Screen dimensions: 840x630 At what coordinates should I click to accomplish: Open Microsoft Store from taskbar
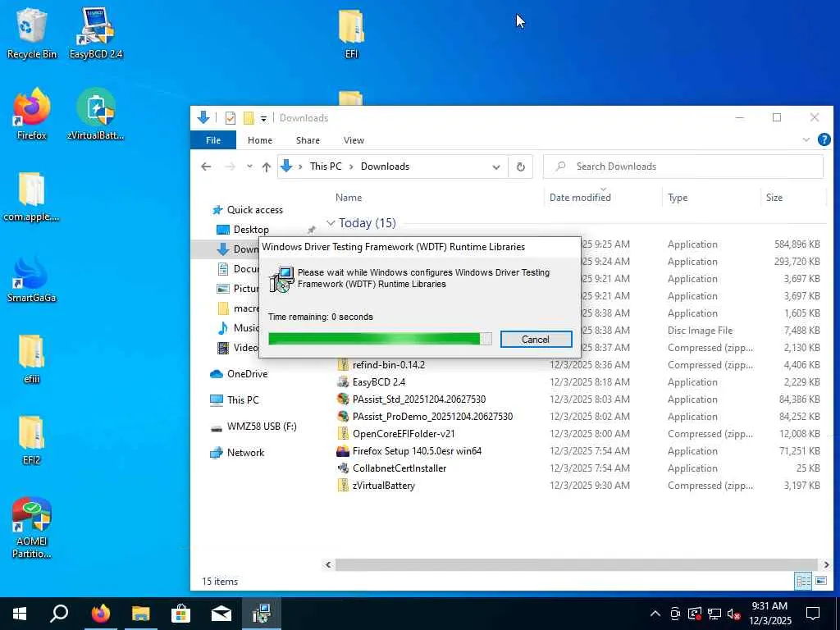coord(180,614)
